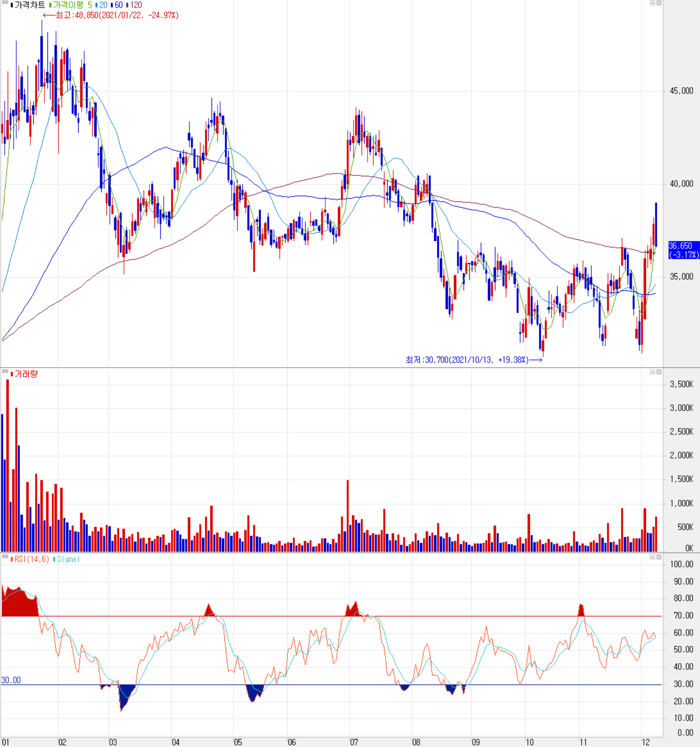Click the 1,500K volume axis label

682,479
